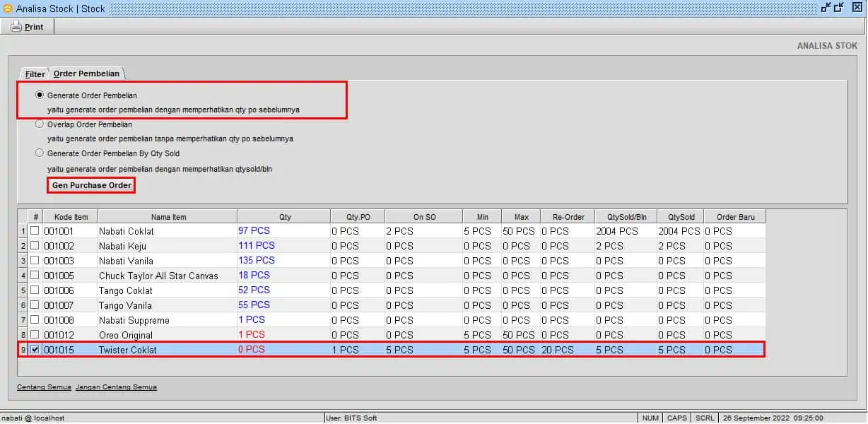Click the 18 PCS quantity cell
The height and width of the screenshot is (424, 868).
pyautogui.click(x=284, y=276)
